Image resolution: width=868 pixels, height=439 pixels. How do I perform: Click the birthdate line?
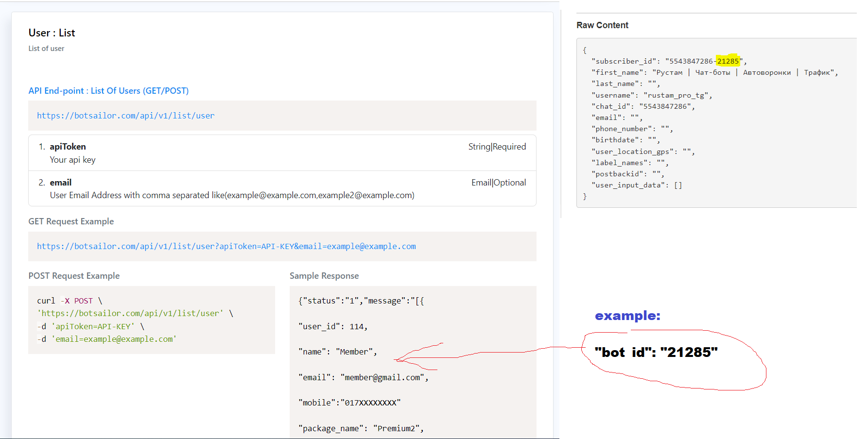pyautogui.click(x=626, y=140)
